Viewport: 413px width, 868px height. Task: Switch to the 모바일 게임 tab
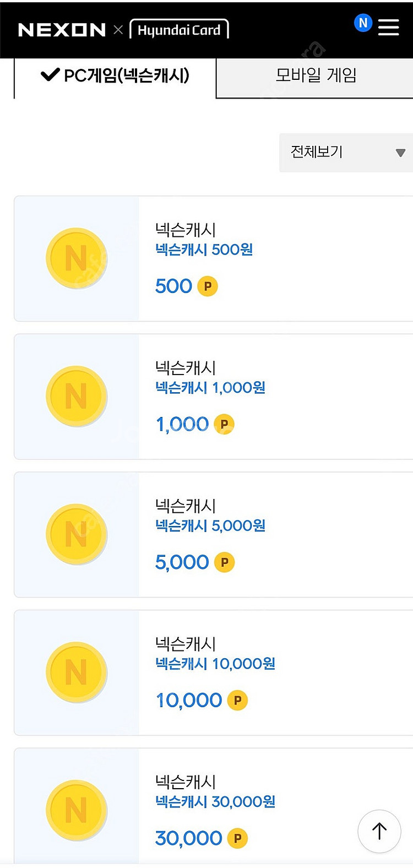tap(316, 75)
